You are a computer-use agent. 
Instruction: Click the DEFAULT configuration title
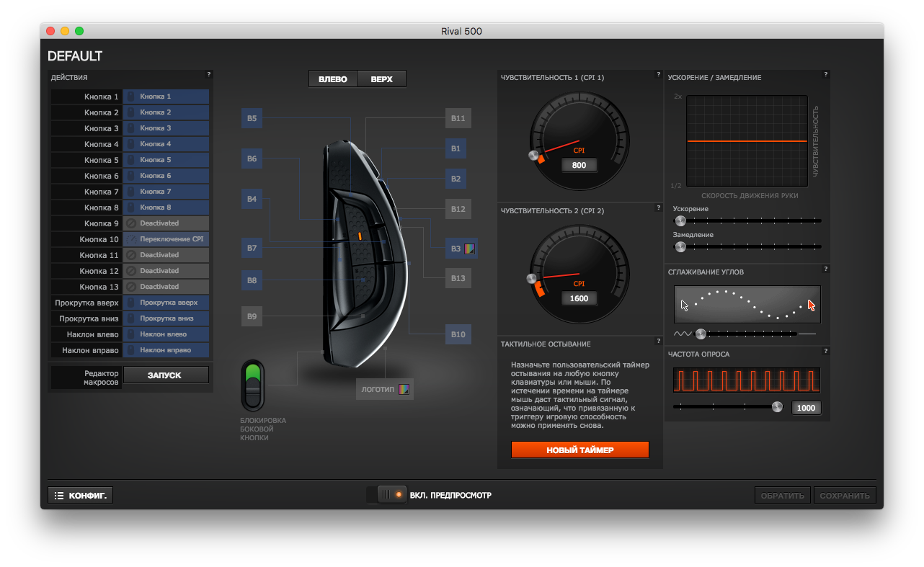coord(75,56)
